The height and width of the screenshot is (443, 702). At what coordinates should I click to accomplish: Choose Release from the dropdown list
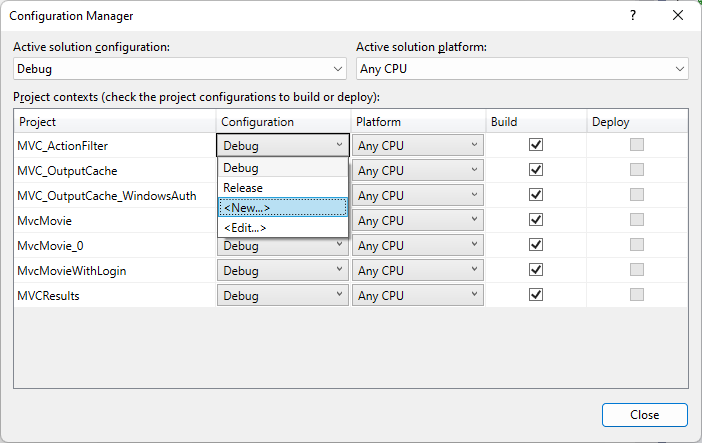283,188
